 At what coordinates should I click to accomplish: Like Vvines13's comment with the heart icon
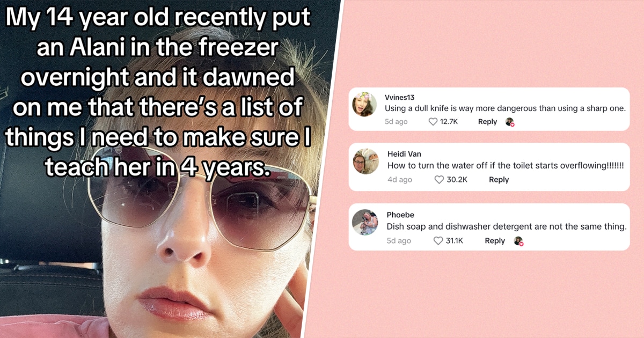pyautogui.click(x=433, y=122)
